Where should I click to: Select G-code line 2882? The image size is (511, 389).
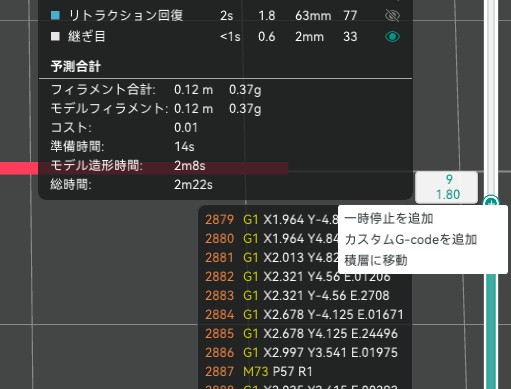(297, 276)
